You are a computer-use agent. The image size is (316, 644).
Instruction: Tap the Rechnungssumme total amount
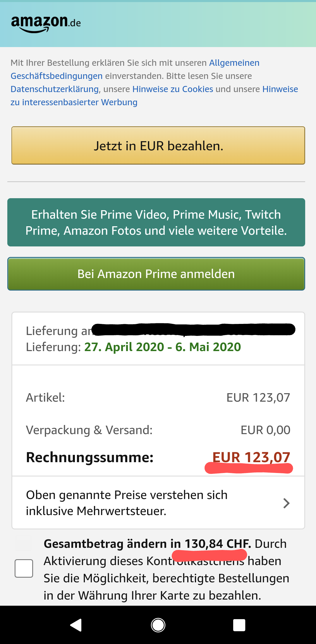pos(251,457)
